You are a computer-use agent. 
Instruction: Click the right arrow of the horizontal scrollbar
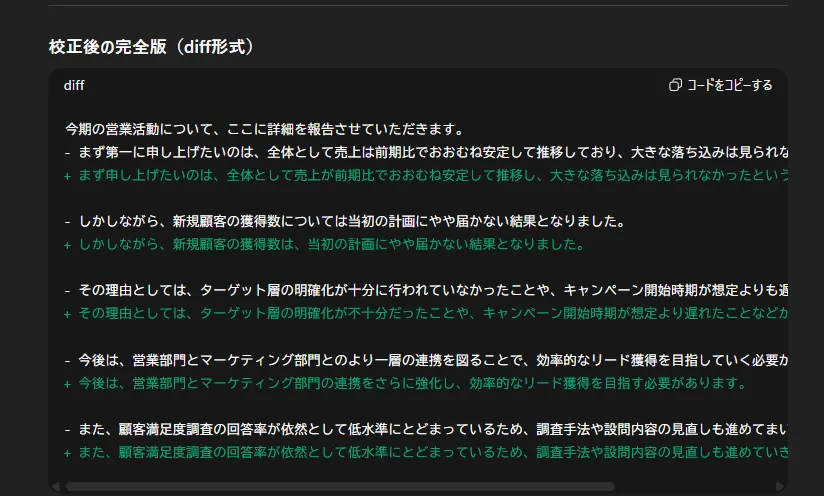point(780,487)
